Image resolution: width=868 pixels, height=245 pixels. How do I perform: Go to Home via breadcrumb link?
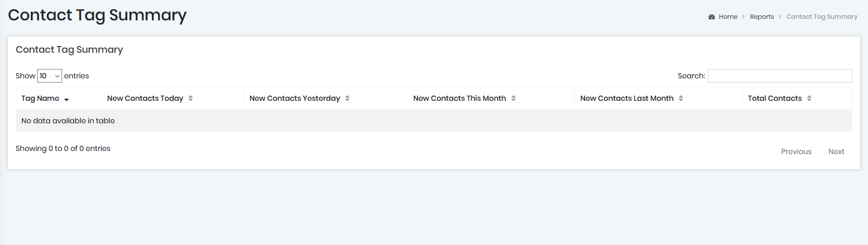tap(728, 17)
